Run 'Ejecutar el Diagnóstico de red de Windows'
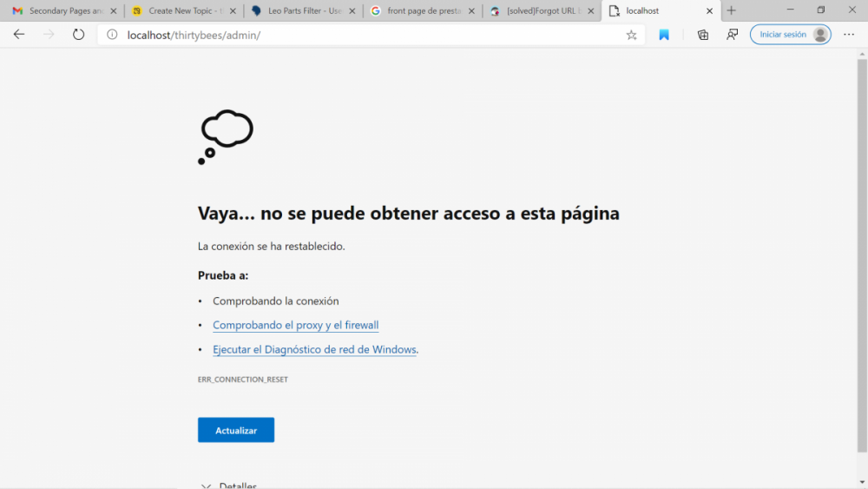The height and width of the screenshot is (489, 868). tap(314, 350)
